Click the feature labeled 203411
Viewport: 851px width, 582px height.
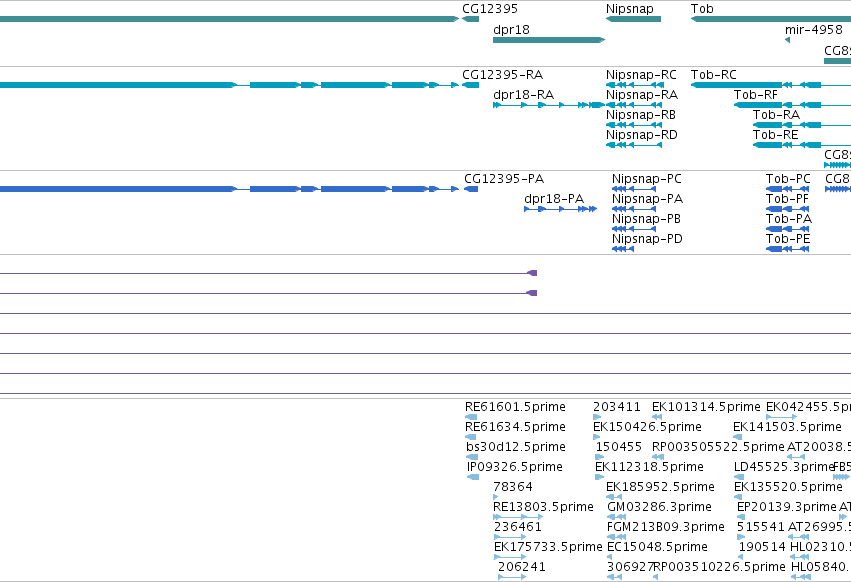[617, 407]
